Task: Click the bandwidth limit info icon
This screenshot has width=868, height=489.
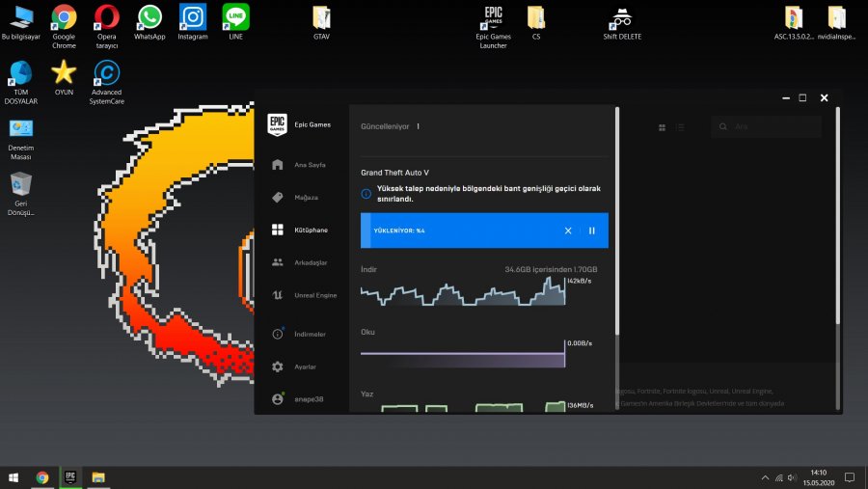Action: pyautogui.click(x=366, y=194)
